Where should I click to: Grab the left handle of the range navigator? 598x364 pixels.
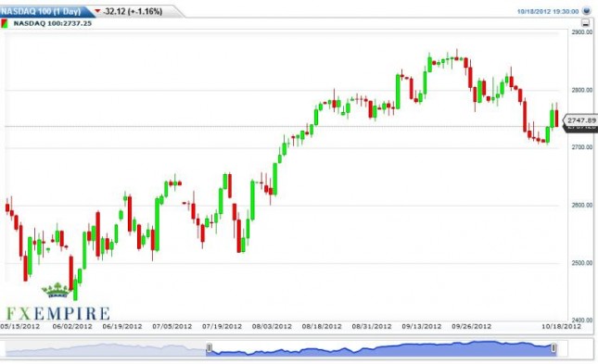point(209,347)
